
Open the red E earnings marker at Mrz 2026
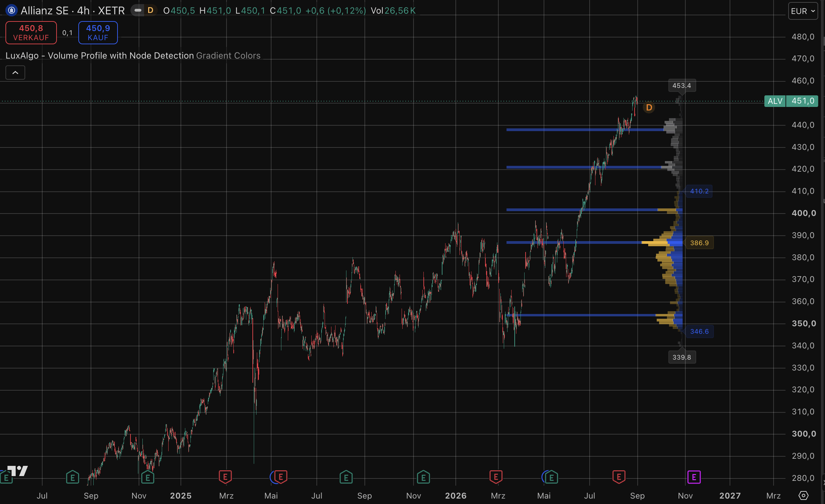pyautogui.click(x=496, y=477)
